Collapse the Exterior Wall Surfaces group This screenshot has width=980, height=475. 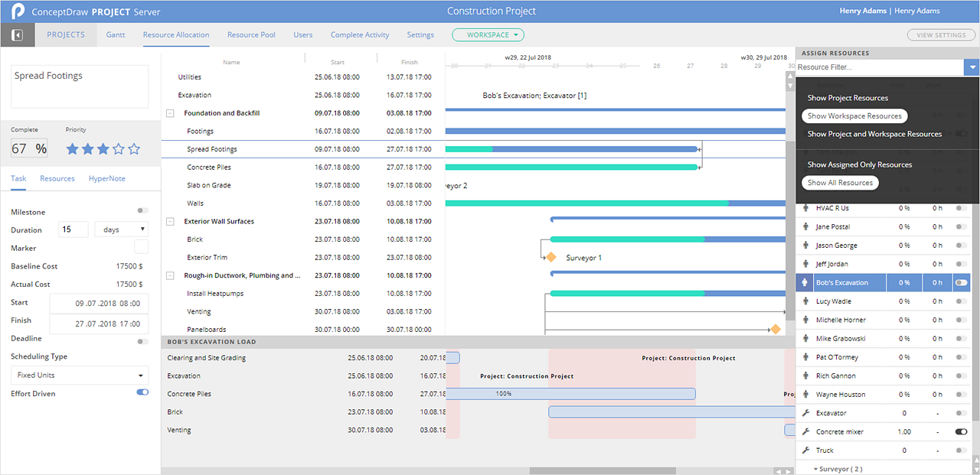point(170,222)
